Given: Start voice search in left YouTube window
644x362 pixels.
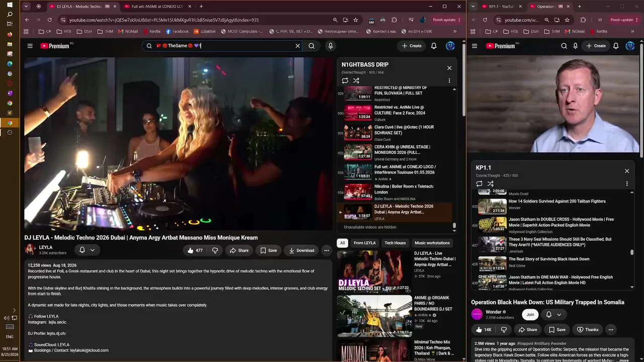Looking at the screenshot, I should point(331,46).
